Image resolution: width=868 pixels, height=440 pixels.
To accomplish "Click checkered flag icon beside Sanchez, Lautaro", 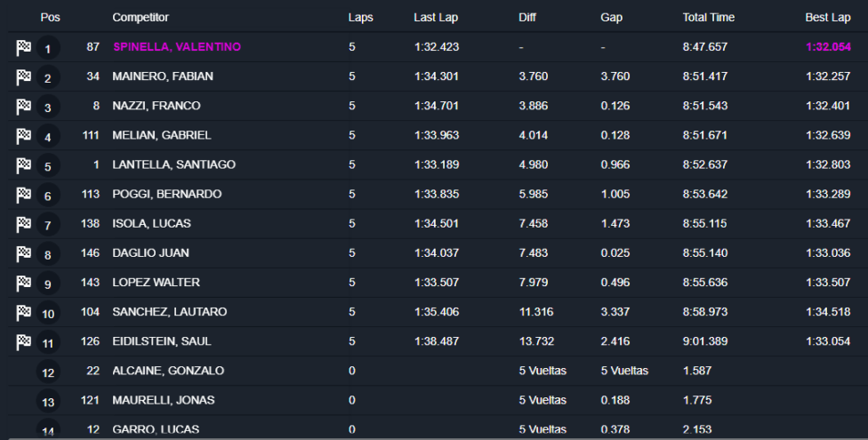I will pyautogui.click(x=23, y=312).
